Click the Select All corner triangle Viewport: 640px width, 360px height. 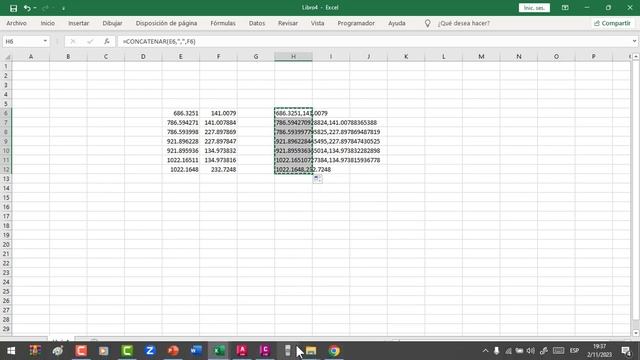coord(7,57)
